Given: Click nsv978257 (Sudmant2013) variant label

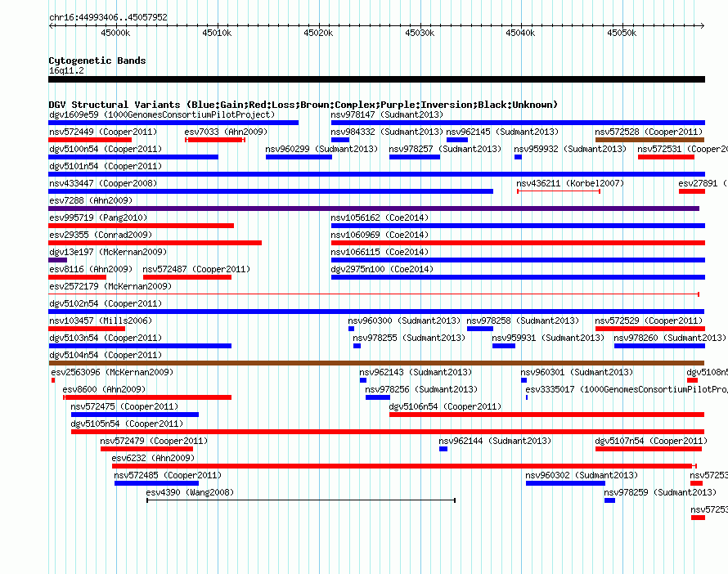Looking at the screenshot, I should pyautogui.click(x=445, y=149).
